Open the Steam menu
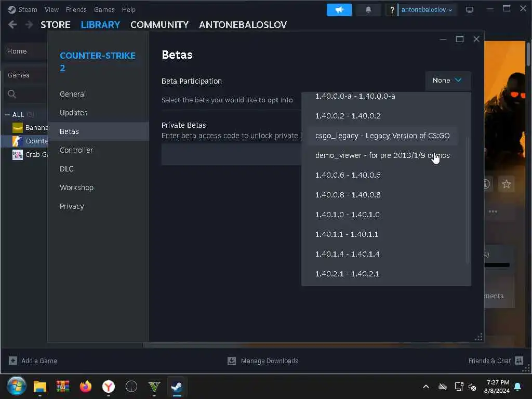This screenshot has width=532, height=399. [28, 9]
